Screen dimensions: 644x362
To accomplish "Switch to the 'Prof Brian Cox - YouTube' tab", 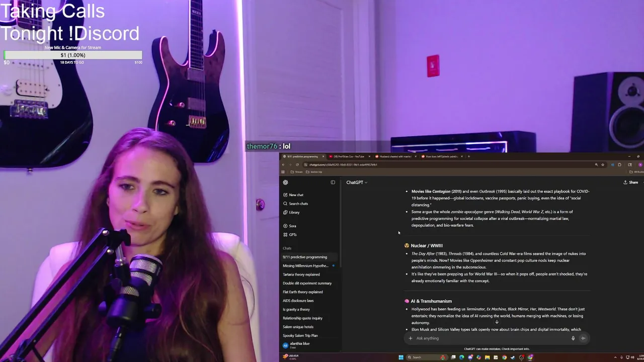I will pyautogui.click(x=349, y=156).
